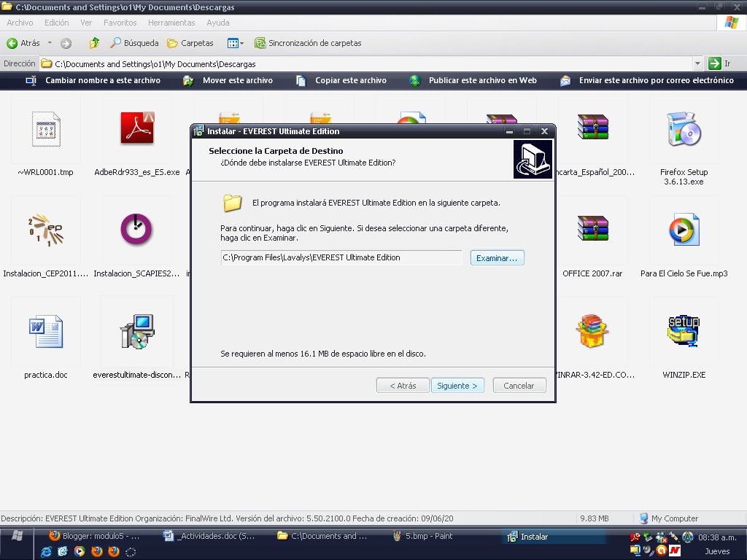This screenshot has width=747, height=560.
Task: Click Sincronización de carpetas
Action: [308, 43]
